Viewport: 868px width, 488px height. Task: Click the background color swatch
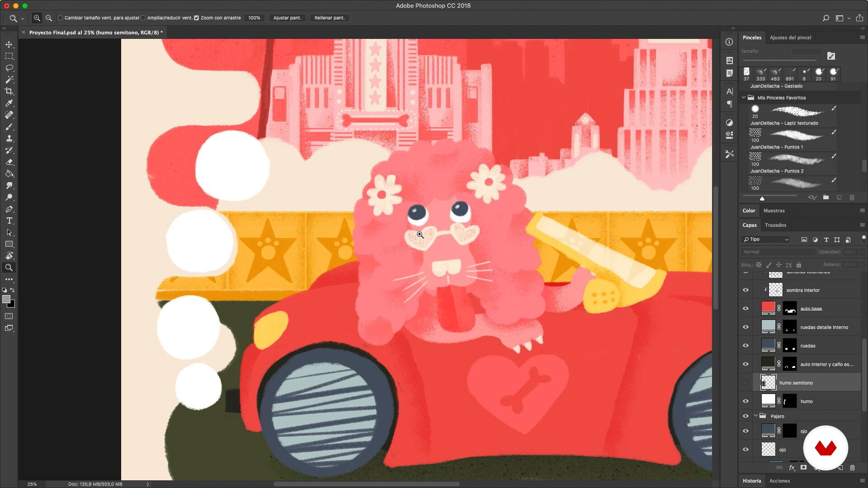click(12, 305)
